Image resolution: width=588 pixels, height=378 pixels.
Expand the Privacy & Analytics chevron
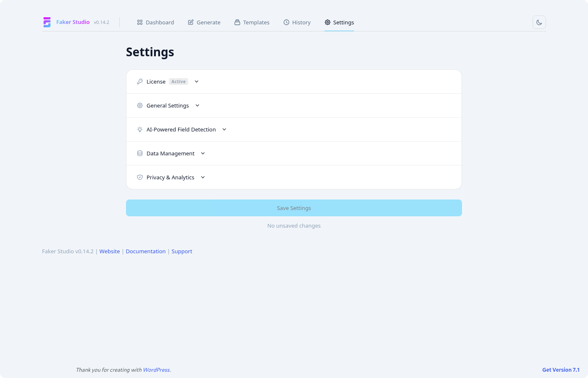tap(203, 177)
